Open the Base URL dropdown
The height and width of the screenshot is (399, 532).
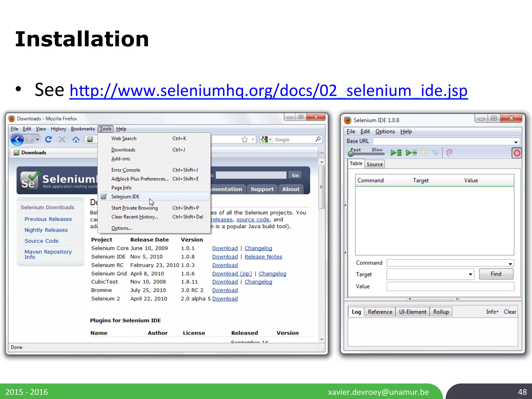click(x=516, y=142)
